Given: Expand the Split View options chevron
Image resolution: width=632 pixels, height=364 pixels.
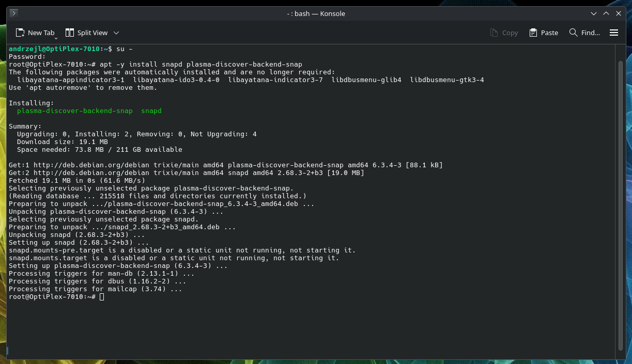Looking at the screenshot, I should tap(116, 33).
